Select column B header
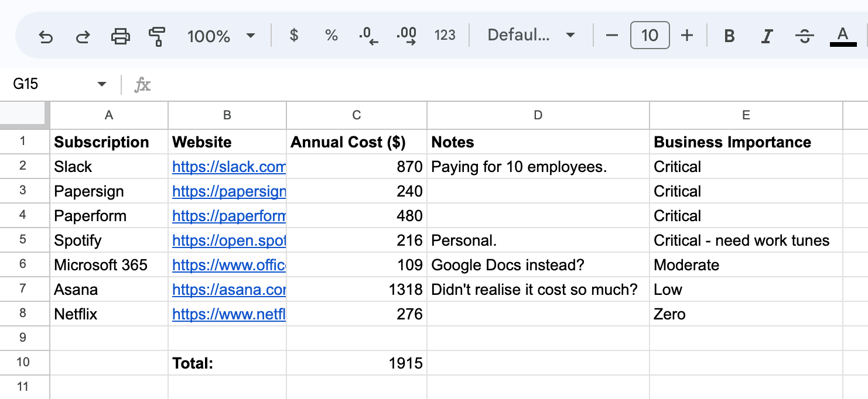The image size is (868, 399). (x=227, y=115)
